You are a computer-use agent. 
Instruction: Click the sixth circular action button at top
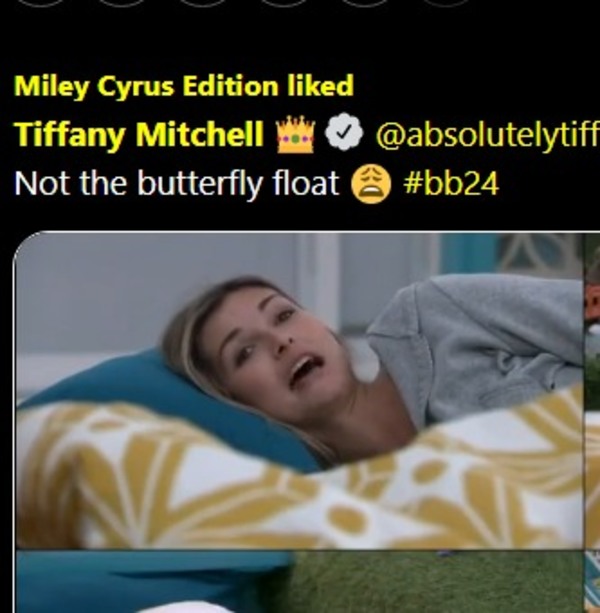click(446, 2)
